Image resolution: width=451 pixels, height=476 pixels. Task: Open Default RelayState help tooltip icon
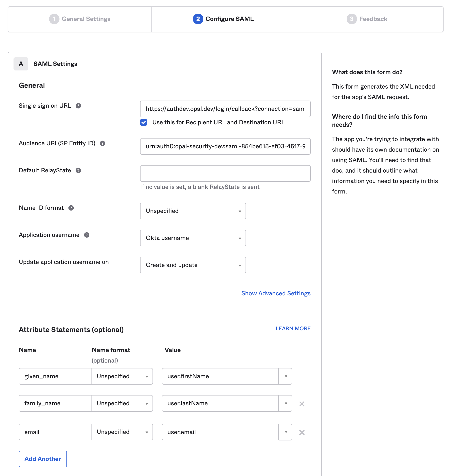point(78,170)
